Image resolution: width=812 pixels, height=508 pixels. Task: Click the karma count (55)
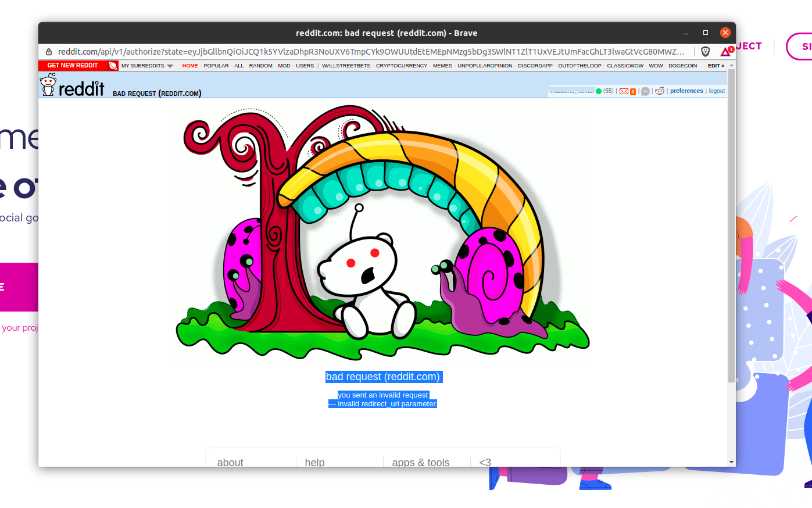tap(609, 91)
